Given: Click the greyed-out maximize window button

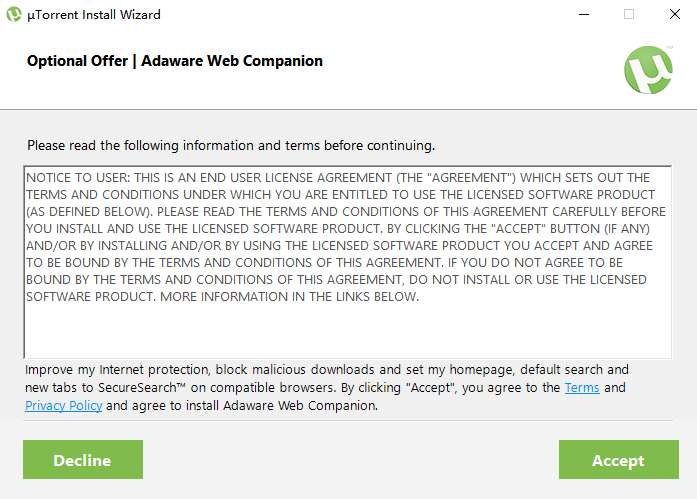Looking at the screenshot, I should pyautogui.click(x=629, y=15).
